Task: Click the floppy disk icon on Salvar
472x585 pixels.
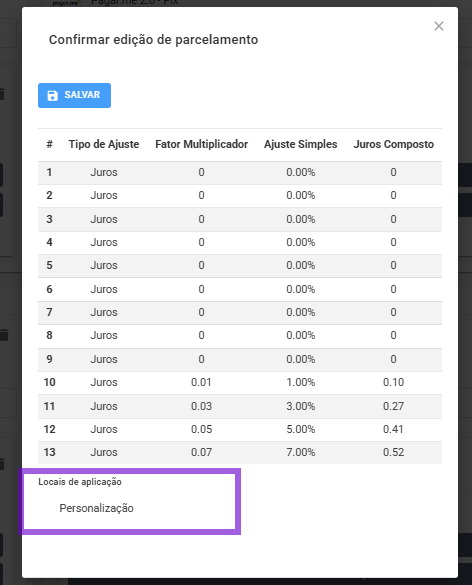Action: click(53, 96)
